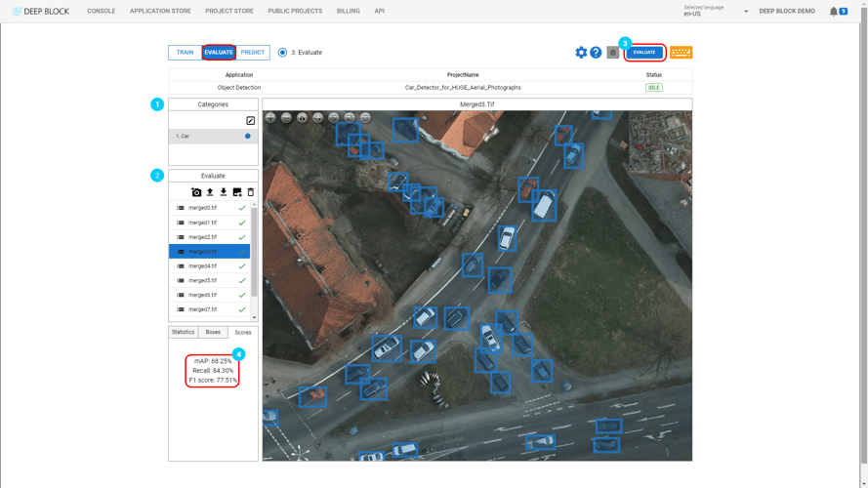
Task: Click the Recall: 84.30% score
Action: (x=213, y=371)
